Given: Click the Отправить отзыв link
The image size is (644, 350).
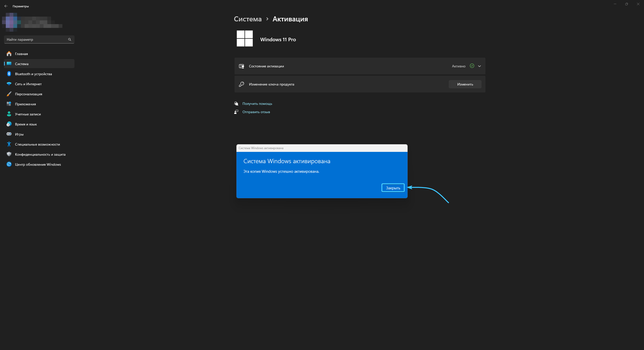Looking at the screenshot, I should [x=256, y=112].
